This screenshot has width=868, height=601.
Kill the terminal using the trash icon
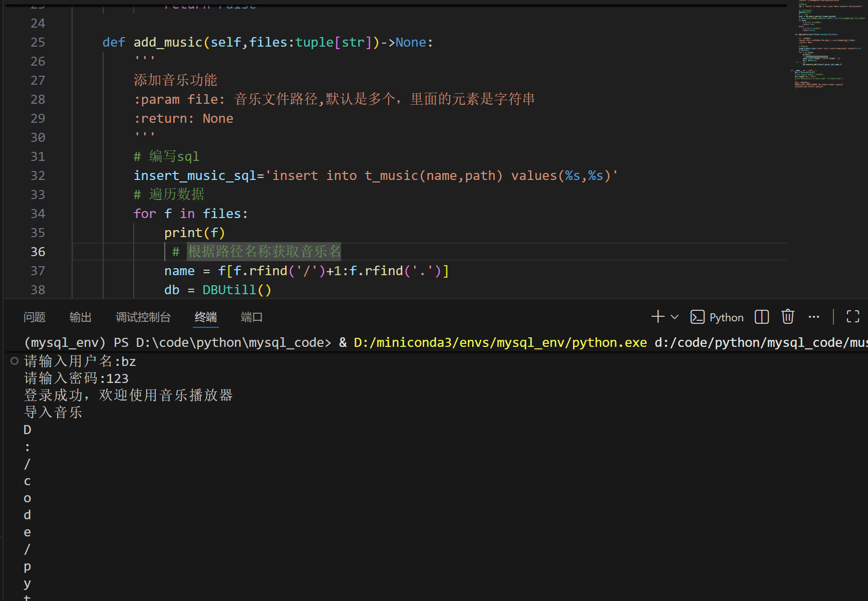click(x=787, y=317)
